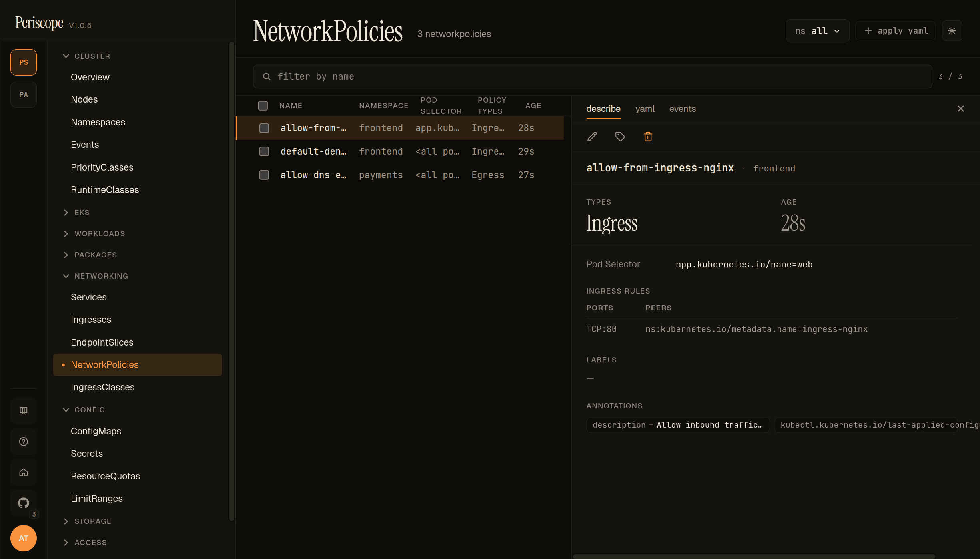Close the describe detail panel
Image resolution: width=980 pixels, height=559 pixels.
pos(961,109)
